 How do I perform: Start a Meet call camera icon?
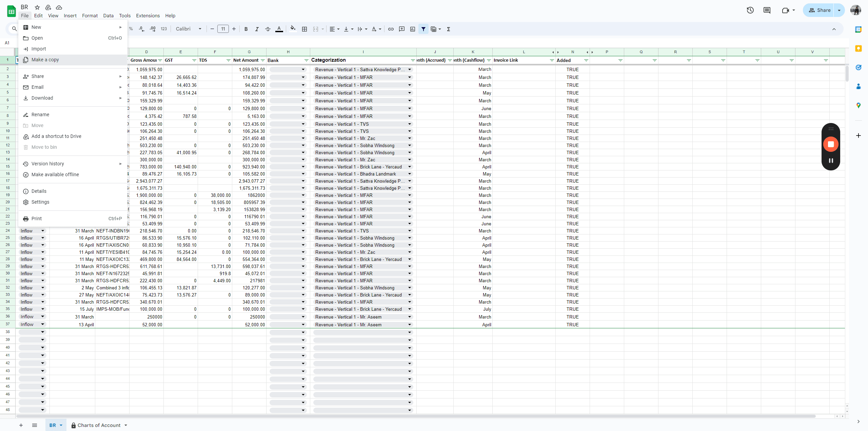click(x=785, y=10)
